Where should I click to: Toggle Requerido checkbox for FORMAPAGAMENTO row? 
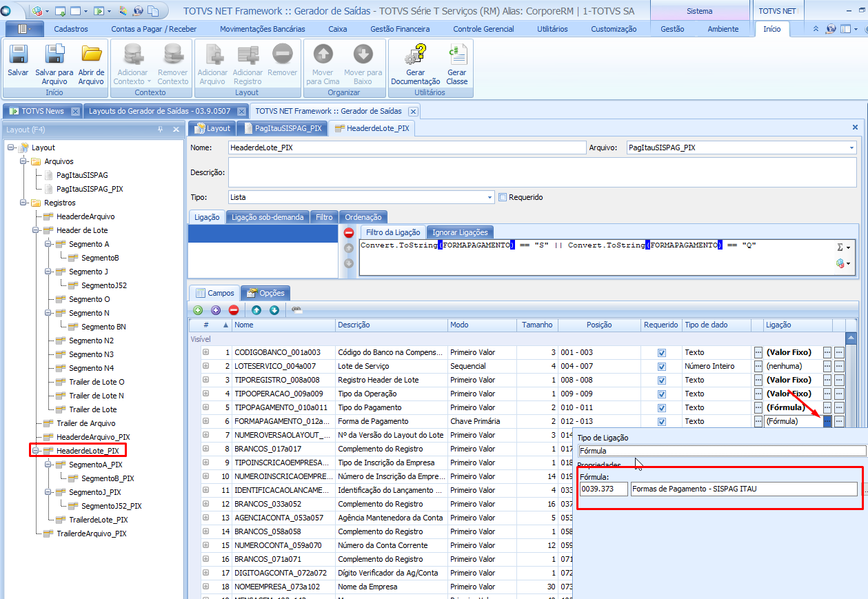[x=662, y=421]
